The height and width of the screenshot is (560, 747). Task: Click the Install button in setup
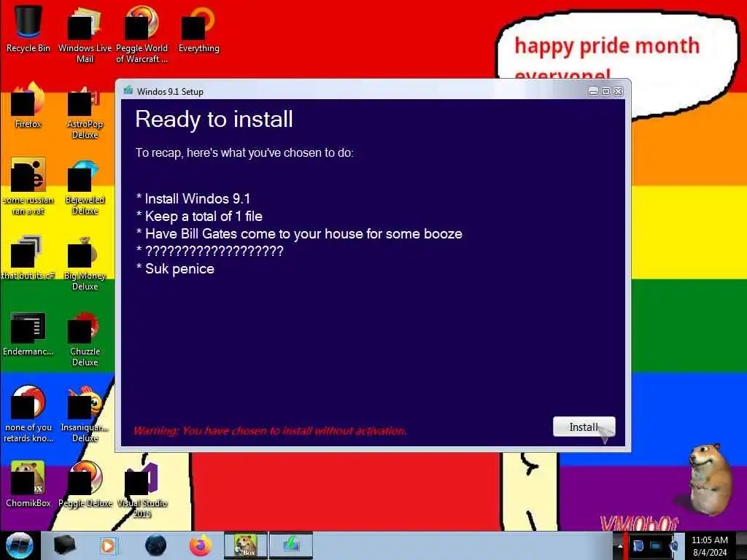[x=584, y=427]
